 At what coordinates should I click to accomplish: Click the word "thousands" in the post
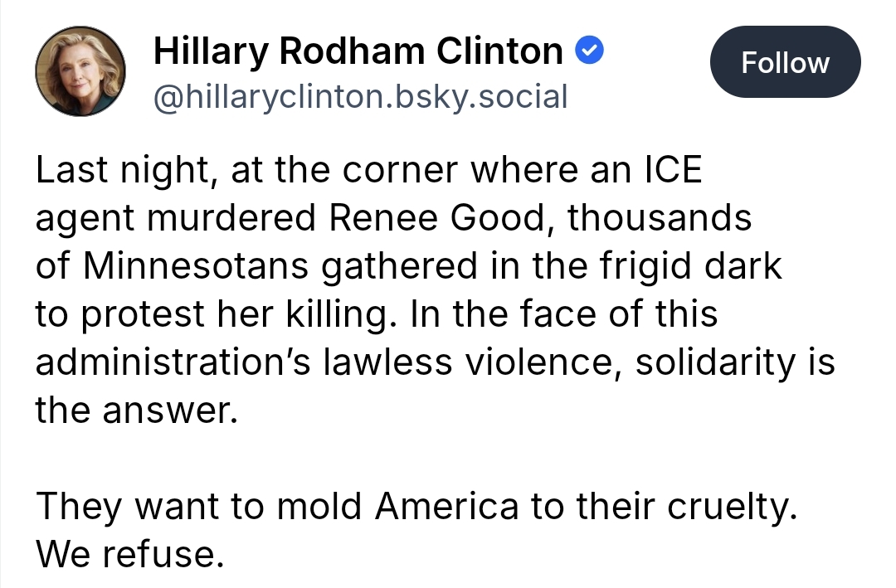[660, 219]
